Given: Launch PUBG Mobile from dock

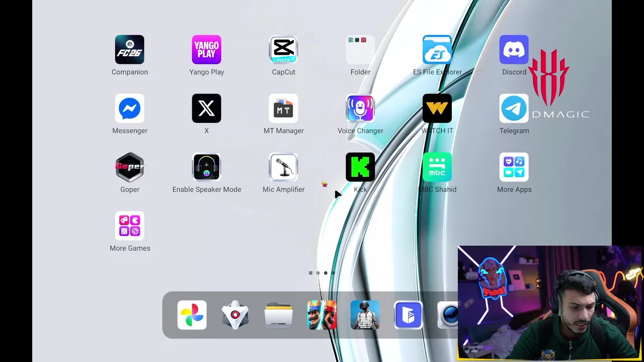Looking at the screenshot, I should coord(365,315).
